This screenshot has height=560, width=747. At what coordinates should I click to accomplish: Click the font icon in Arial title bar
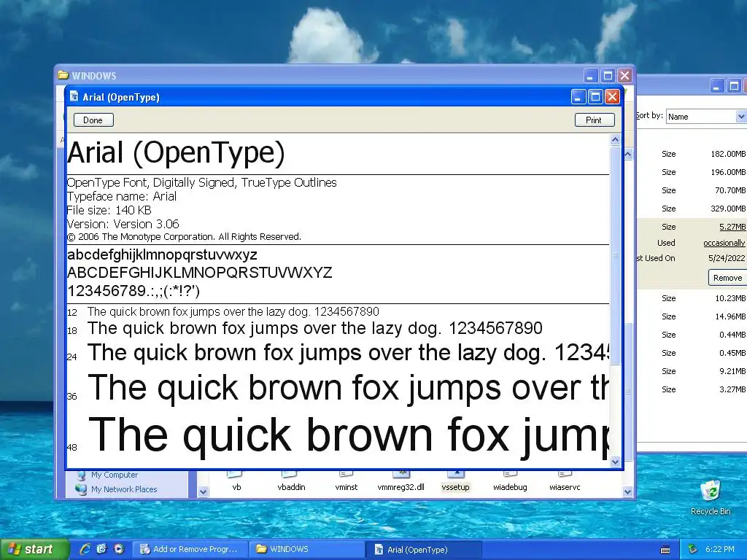(x=74, y=97)
